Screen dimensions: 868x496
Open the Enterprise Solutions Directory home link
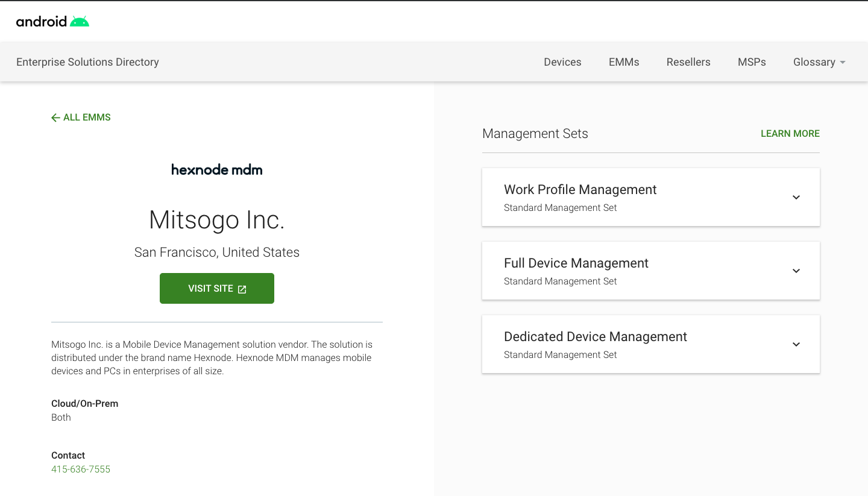coord(87,62)
